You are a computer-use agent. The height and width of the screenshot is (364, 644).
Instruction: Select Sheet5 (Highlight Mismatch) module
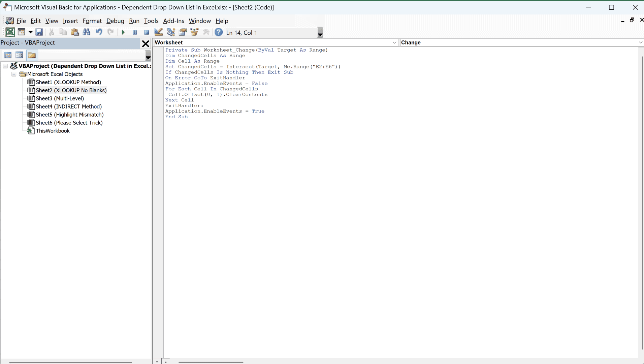pos(70,115)
